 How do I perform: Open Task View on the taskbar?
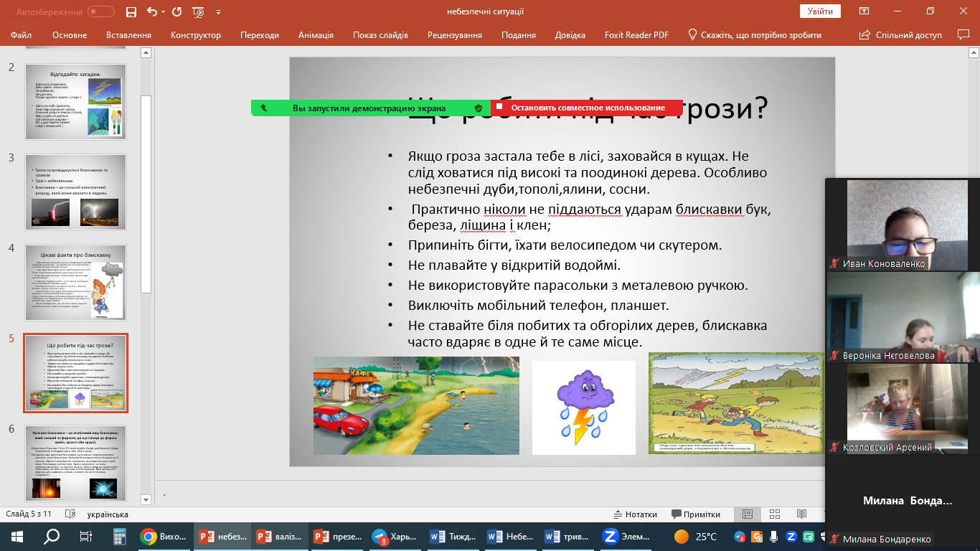pos(85,536)
